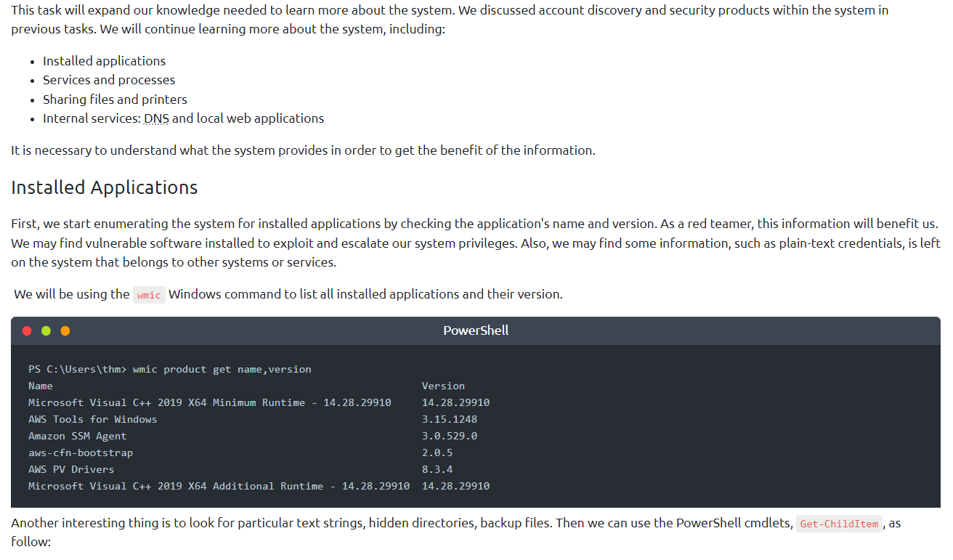Click the "Installed applications" bullet item
Viewport: 953px width, 560px height.
[x=104, y=61]
